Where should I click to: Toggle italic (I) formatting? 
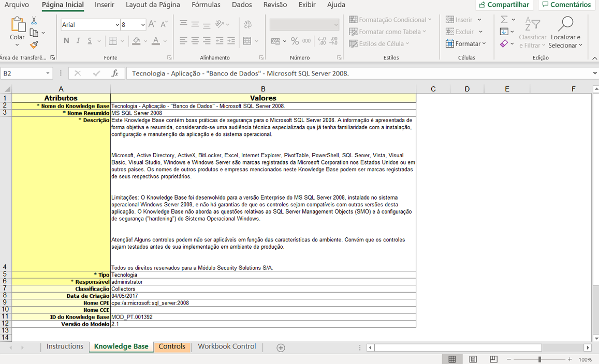(x=78, y=41)
